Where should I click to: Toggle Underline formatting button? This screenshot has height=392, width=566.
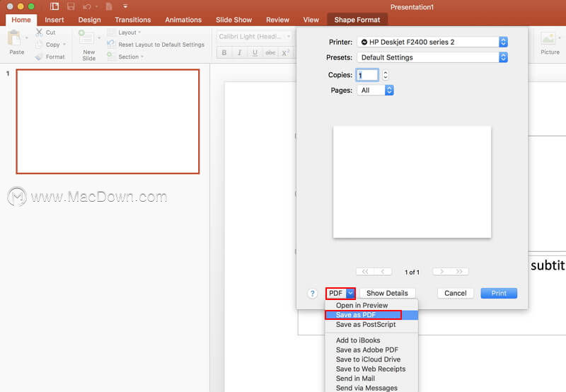[255, 52]
